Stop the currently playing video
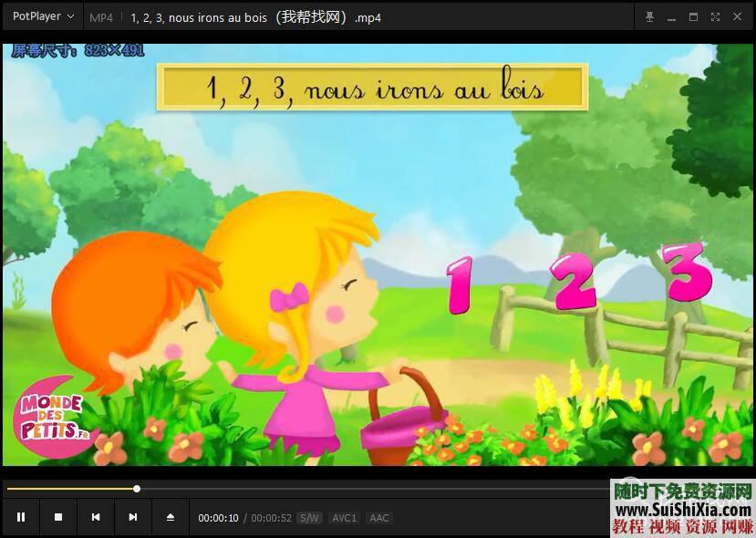This screenshot has width=756, height=538. 58,516
